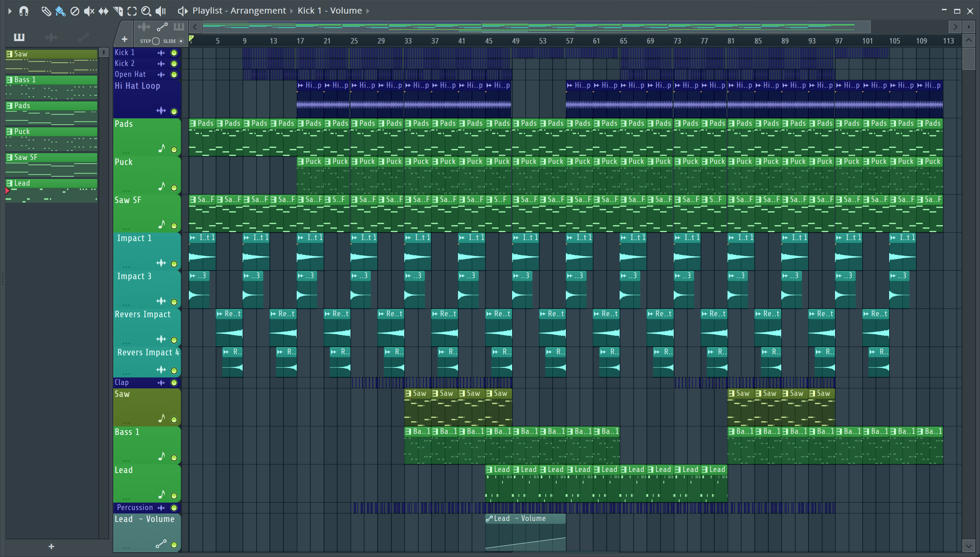This screenshot has height=557, width=980.
Task: Select the Mute tool
Action: tap(89, 11)
